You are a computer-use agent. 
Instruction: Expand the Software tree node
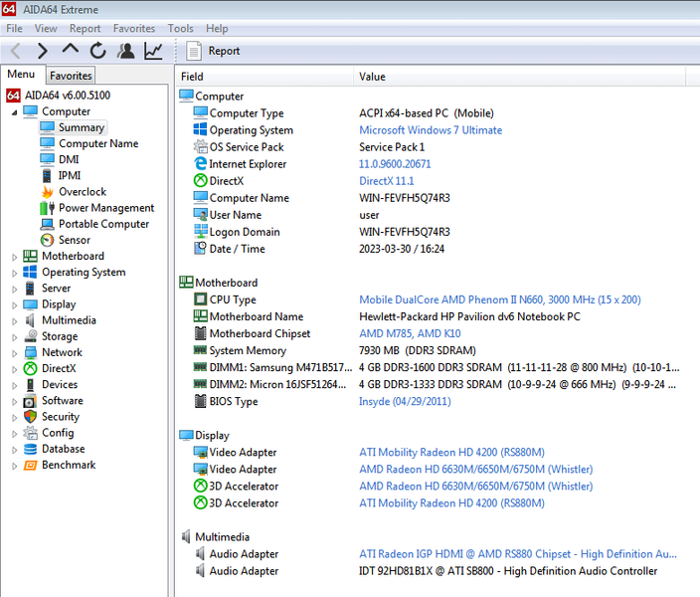coord(14,402)
